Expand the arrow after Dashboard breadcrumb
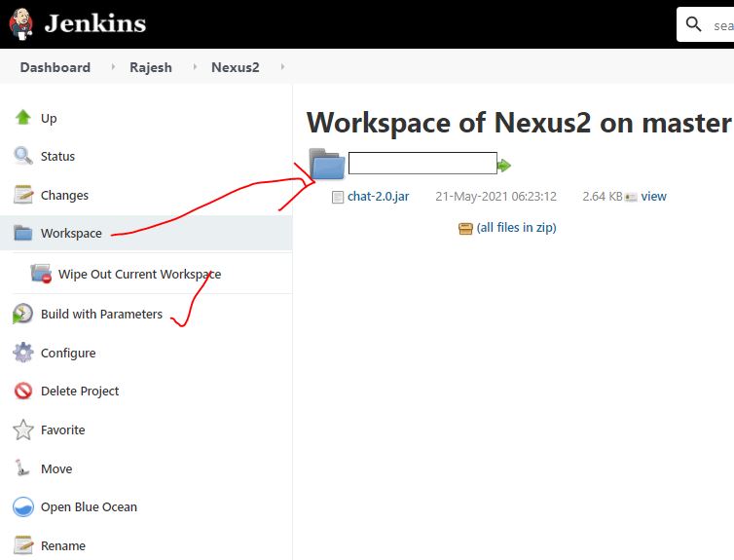The image size is (734, 560). point(113,67)
